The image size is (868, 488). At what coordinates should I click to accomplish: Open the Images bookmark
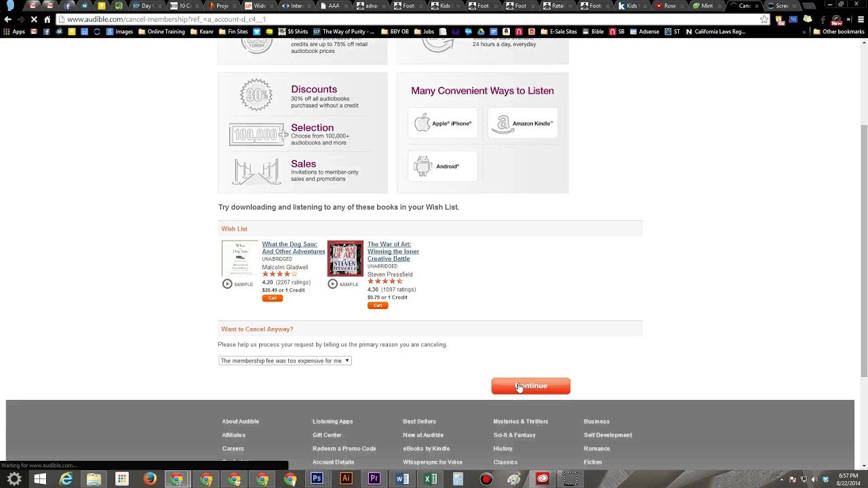[x=119, y=32]
